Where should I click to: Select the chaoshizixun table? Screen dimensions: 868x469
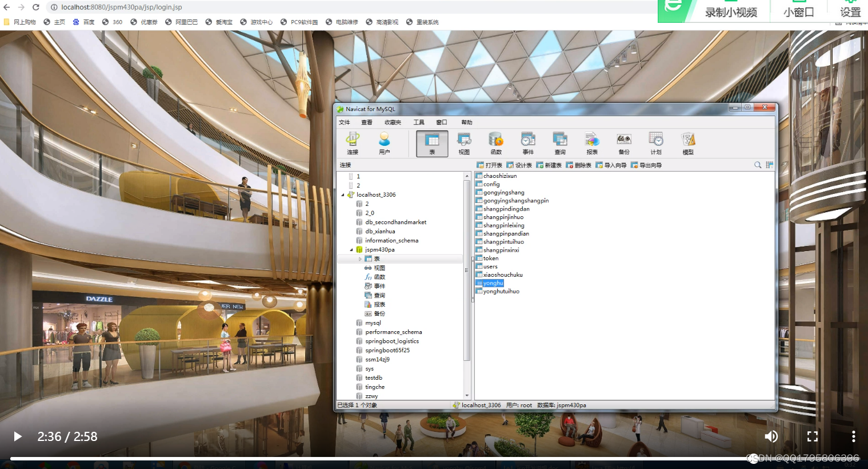(499, 176)
